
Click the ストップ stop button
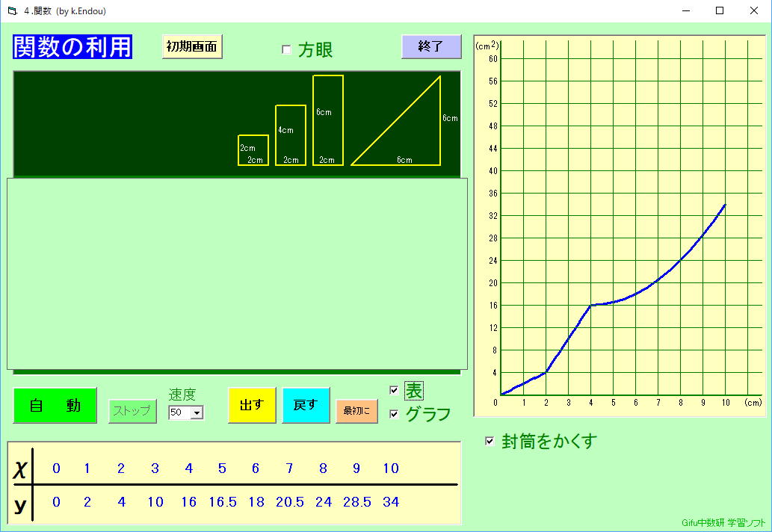tap(132, 411)
